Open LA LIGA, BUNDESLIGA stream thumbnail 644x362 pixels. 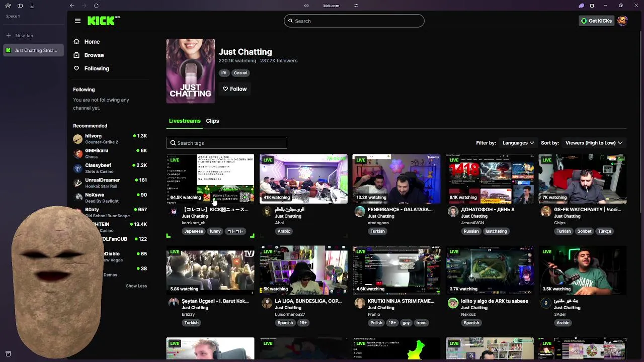[x=303, y=270]
